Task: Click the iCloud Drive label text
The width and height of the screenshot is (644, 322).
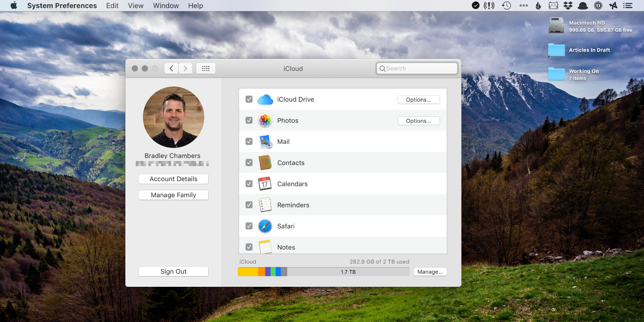Action: (x=296, y=99)
